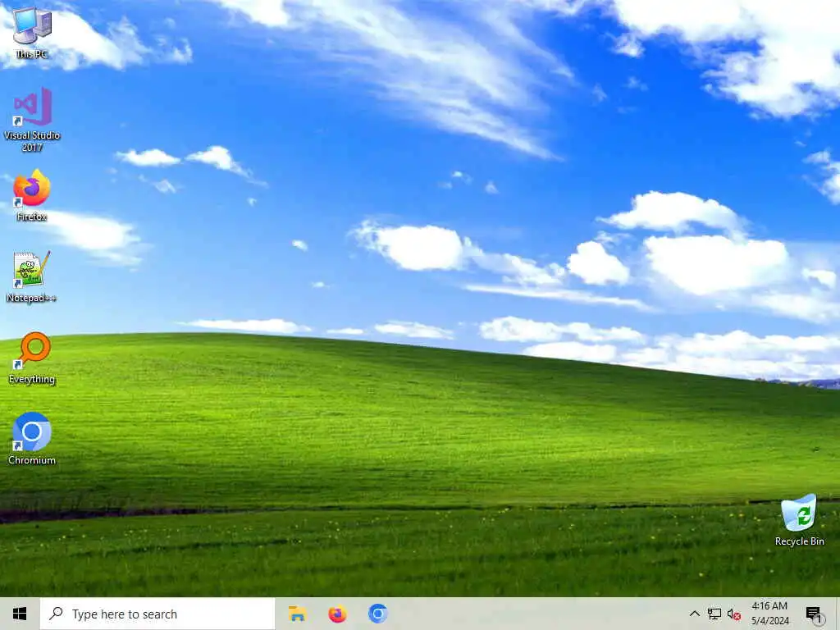Open the clock and calendar flyout
Viewport: 840px width, 630px height.
coord(769,614)
